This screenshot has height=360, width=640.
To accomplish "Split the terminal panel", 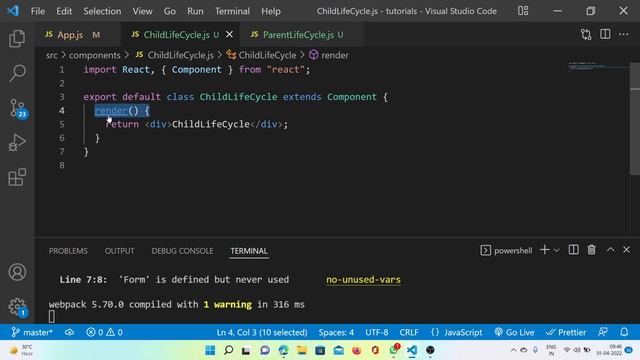I will pyautogui.click(x=573, y=250).
